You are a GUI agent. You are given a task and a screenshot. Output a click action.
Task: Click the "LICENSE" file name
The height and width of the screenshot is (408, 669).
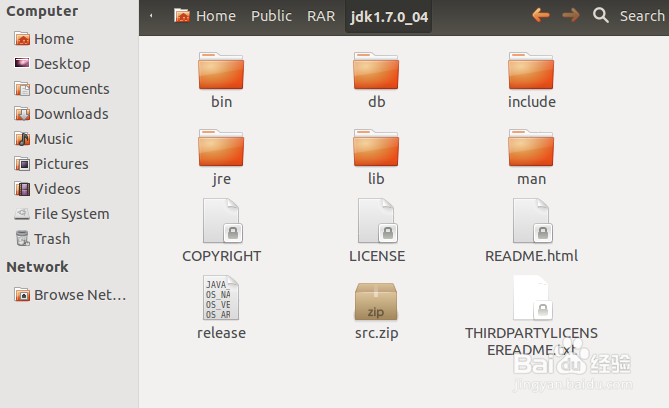click(377, 256)
